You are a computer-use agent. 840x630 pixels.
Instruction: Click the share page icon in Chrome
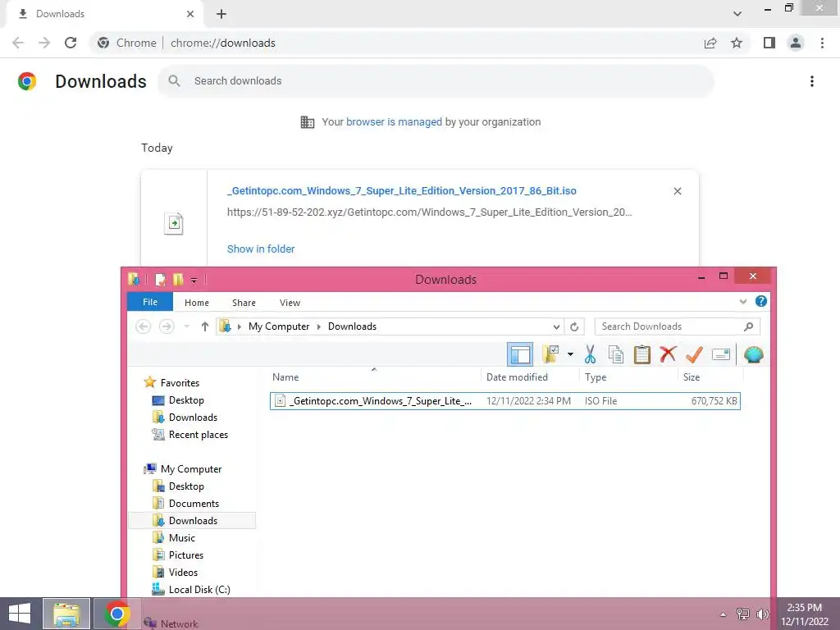tap(710, 43)
